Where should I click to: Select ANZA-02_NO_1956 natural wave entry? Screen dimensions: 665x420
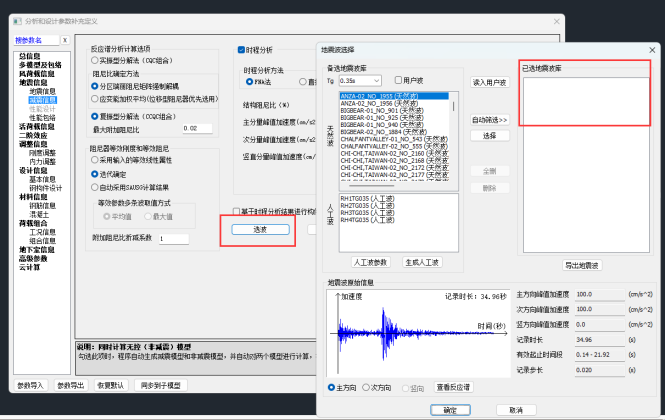(x=378, y=103)
